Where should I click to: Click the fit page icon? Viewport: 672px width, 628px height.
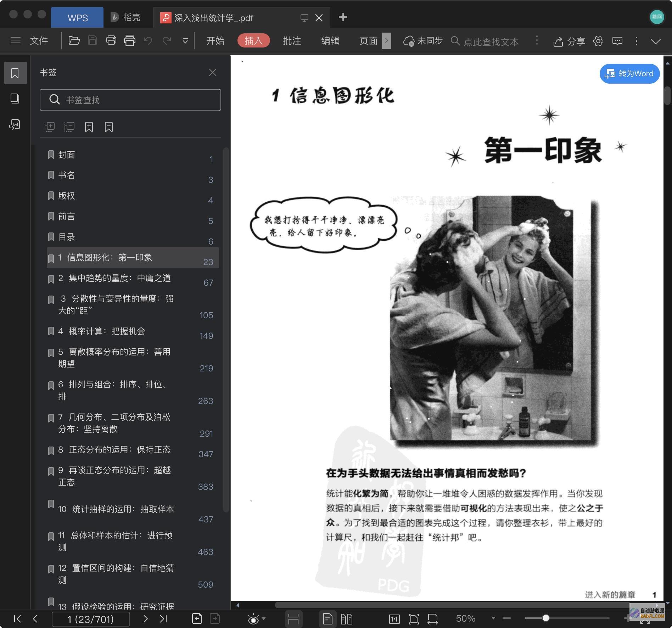point(414,619)
